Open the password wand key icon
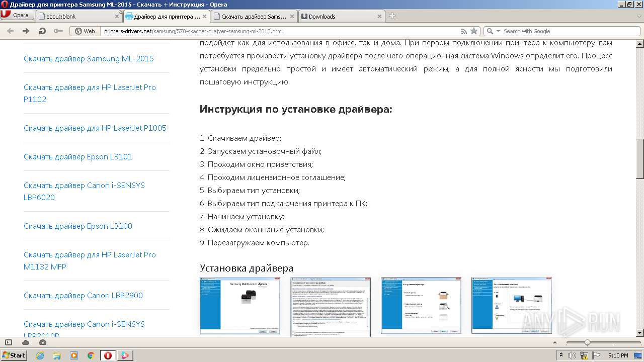 click(x=58, y=31)
